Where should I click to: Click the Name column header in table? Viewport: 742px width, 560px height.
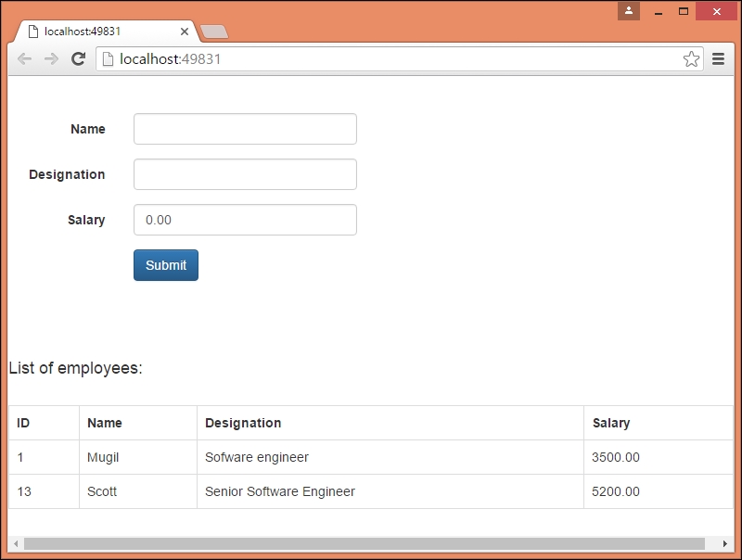(137, 423)
